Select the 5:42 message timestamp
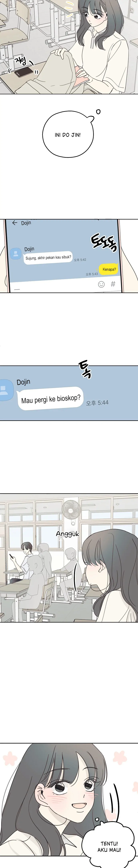The width and height of the screenshot is (138, 868). [80, 259]
